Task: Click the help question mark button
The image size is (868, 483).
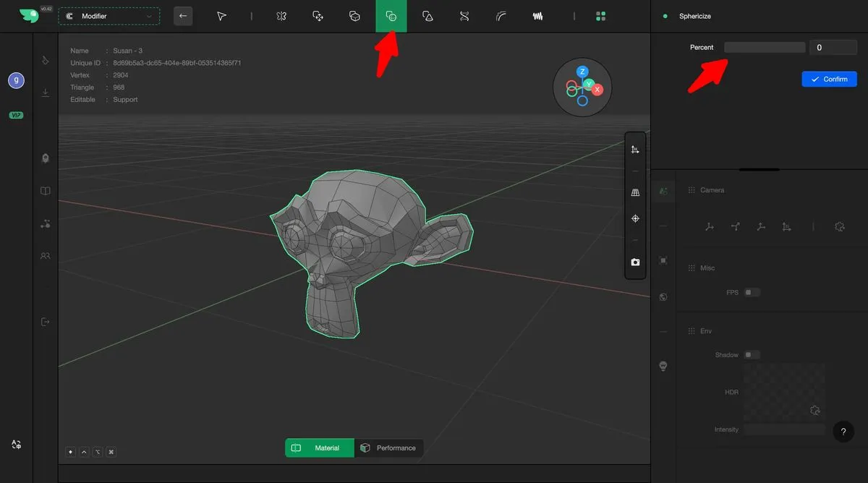Action: pyautogui.click(x=843, y=432)
